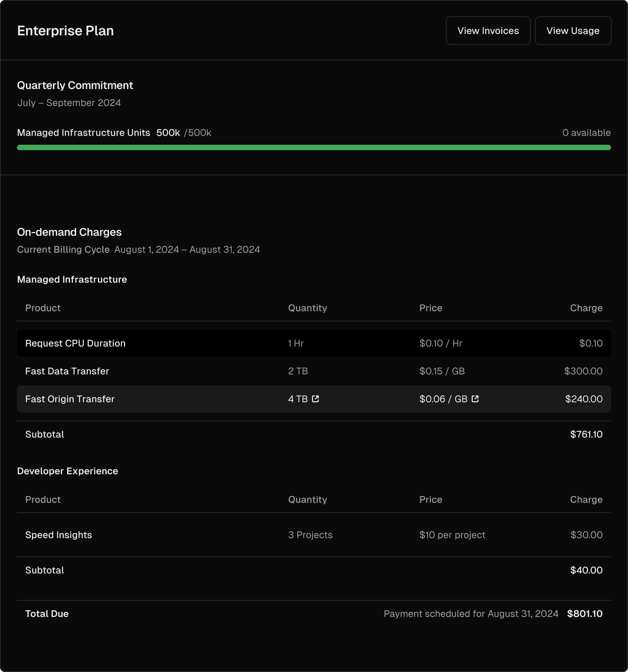628x672 pixels.
Task: Click View Invoices
Action: (x=488, y=31)
